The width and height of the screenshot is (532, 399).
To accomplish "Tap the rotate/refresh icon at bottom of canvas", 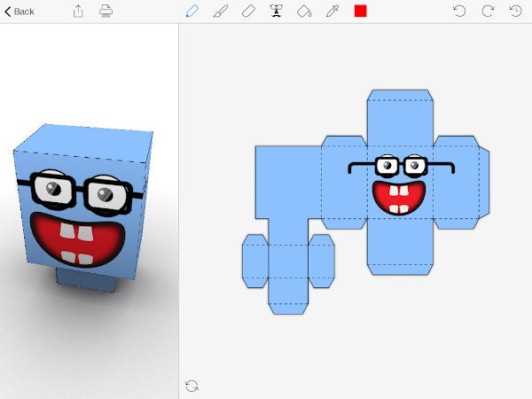I will click(x=192, y=386).
